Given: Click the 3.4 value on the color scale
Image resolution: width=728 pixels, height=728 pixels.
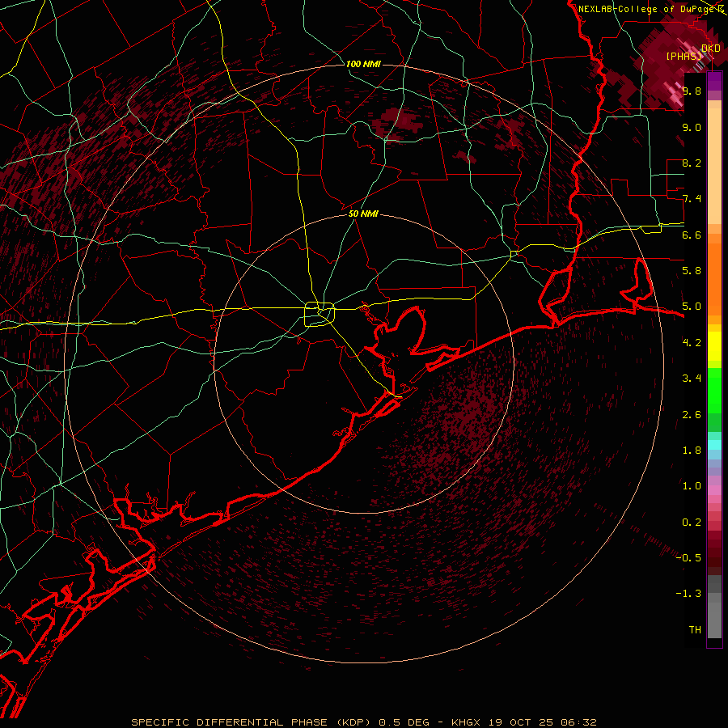Looking at the screenshot, I should 692,379.
